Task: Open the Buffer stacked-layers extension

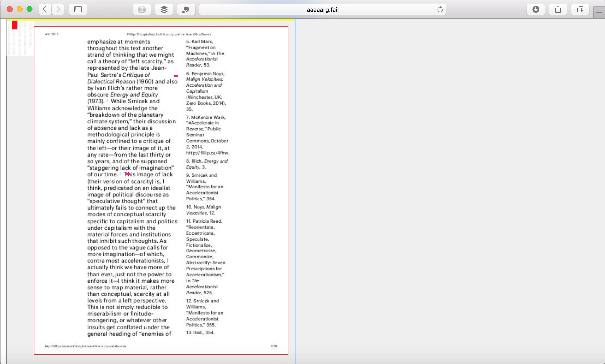Action: (164, 9)
